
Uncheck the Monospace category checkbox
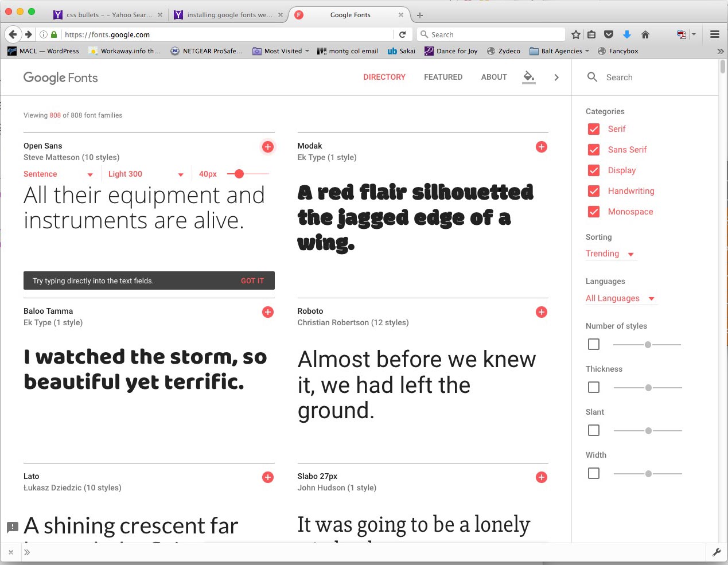[x=594, y=212]
